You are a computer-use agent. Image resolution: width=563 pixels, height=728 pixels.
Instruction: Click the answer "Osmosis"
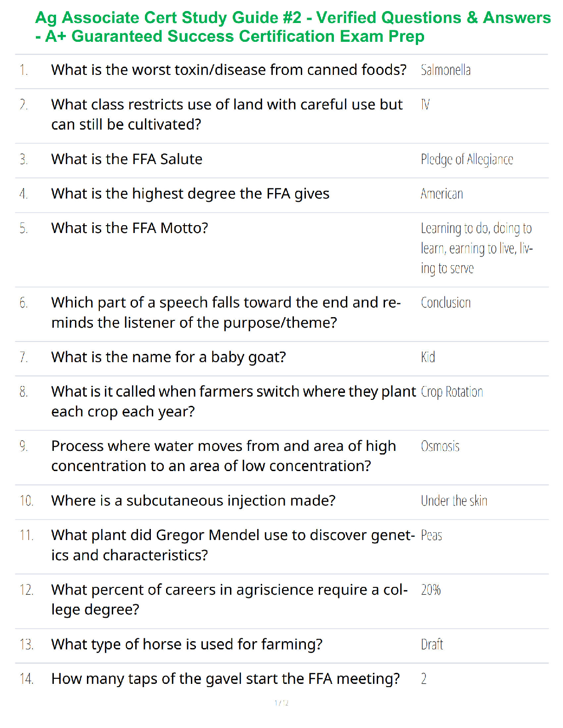[440, 446]
